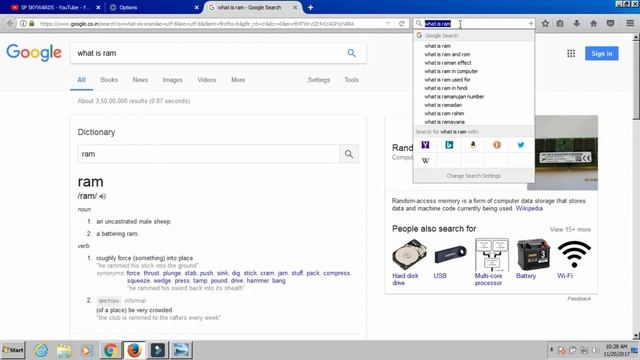Click the Pocket shield icon

[611, 24]
